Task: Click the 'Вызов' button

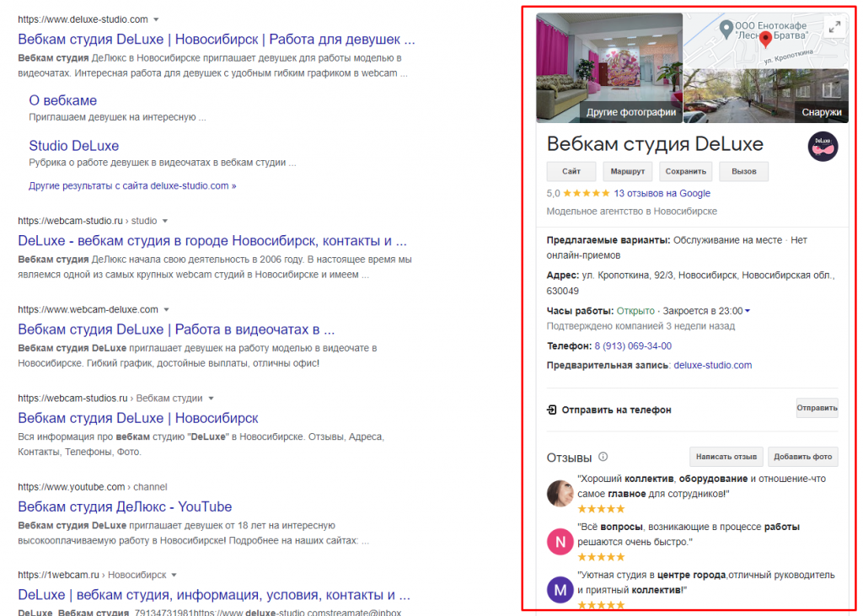Action: pyautogui.click(x=744, y=171)
